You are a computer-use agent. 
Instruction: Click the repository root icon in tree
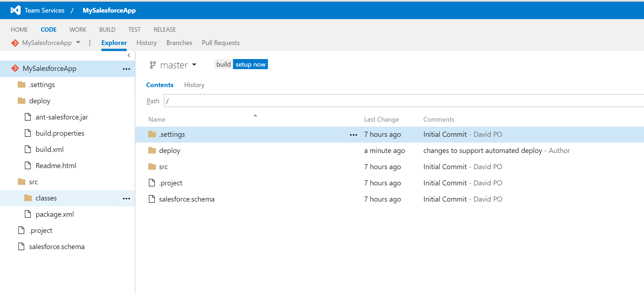(x=15, y=68)
